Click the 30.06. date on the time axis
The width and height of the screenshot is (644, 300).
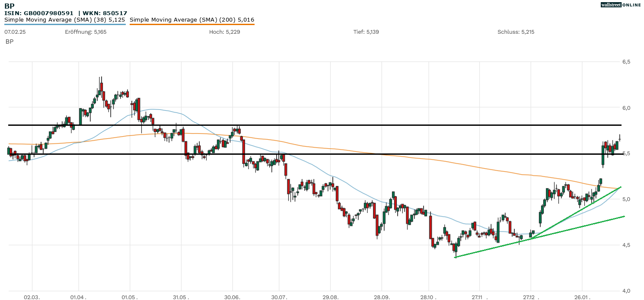[x=233, y=297]
